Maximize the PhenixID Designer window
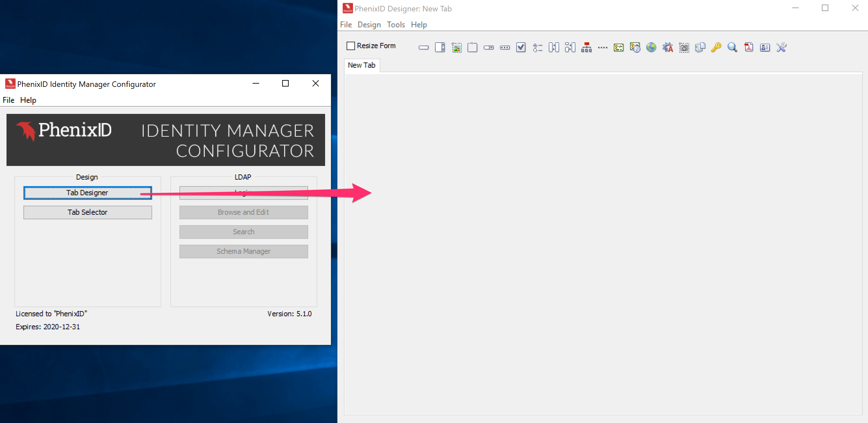Viewport: 868px width, 423px height. (x=825, y=8)
